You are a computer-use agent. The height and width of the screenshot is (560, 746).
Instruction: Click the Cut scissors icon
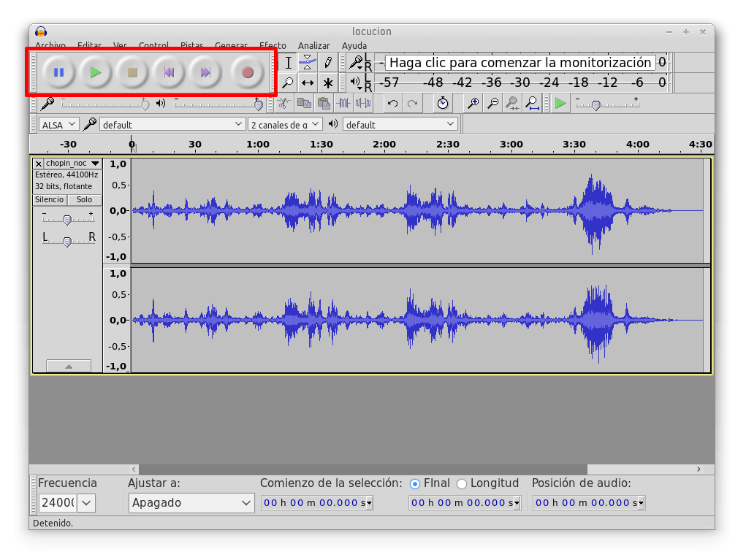[x=284, y=103]
